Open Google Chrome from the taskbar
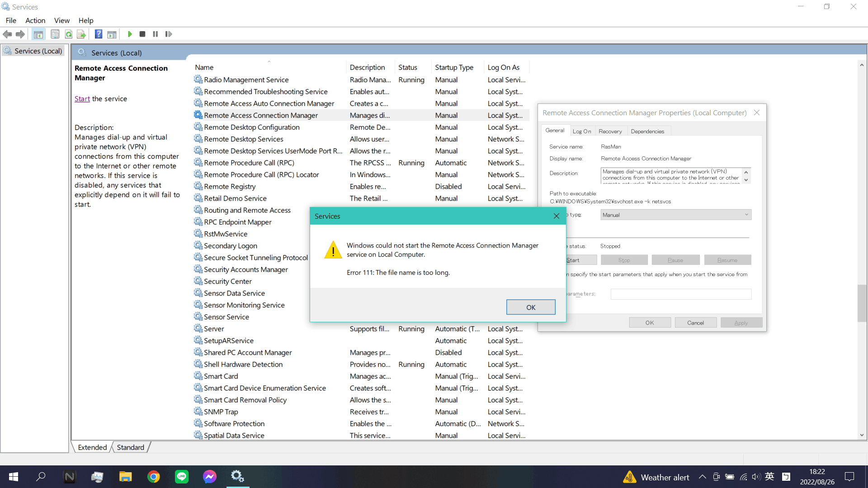The image size is (868, 488). (154, 477)
